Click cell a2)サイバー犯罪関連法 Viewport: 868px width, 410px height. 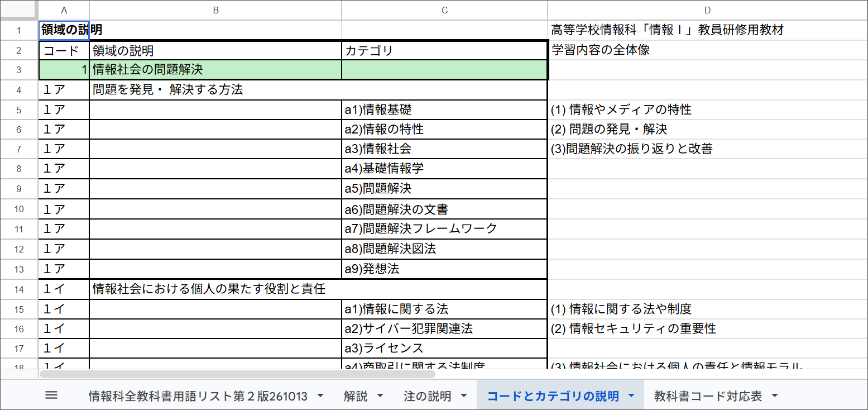click(x=444, y=328)
